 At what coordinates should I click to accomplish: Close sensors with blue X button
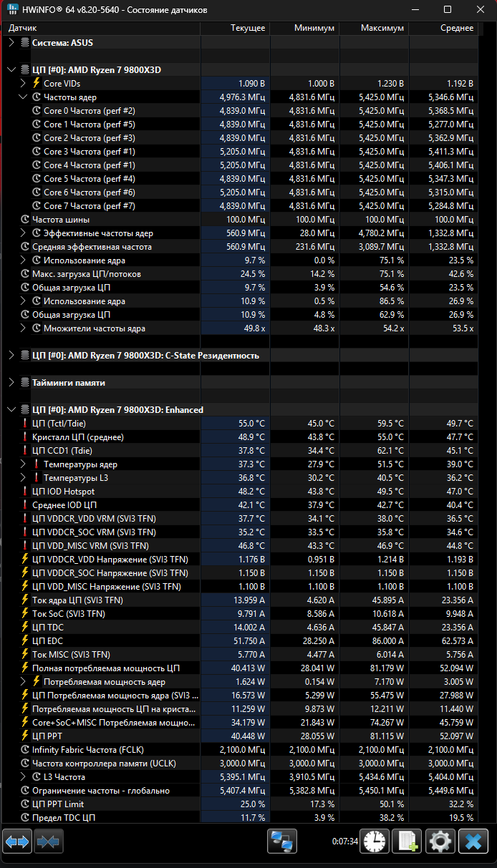(473, 841)
